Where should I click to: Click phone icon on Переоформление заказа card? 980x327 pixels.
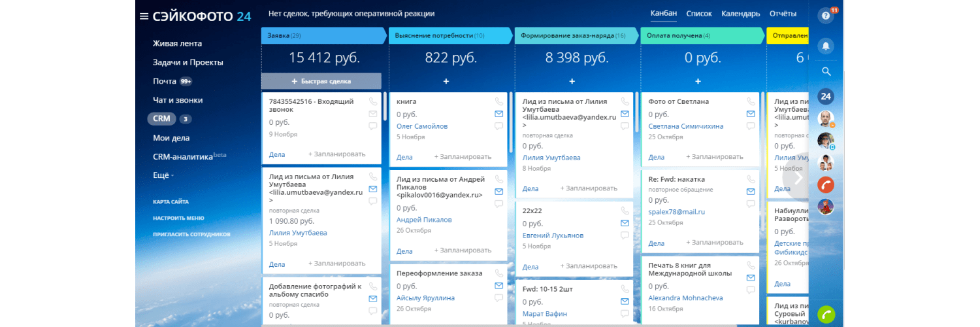(498, 273)
